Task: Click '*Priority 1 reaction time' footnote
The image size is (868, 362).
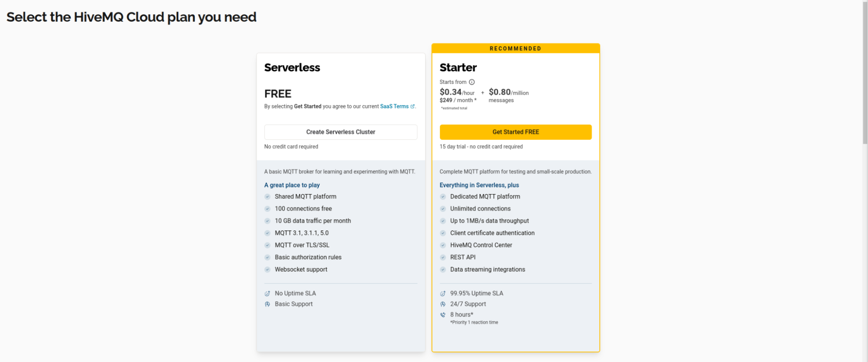Action: [474, 323]
